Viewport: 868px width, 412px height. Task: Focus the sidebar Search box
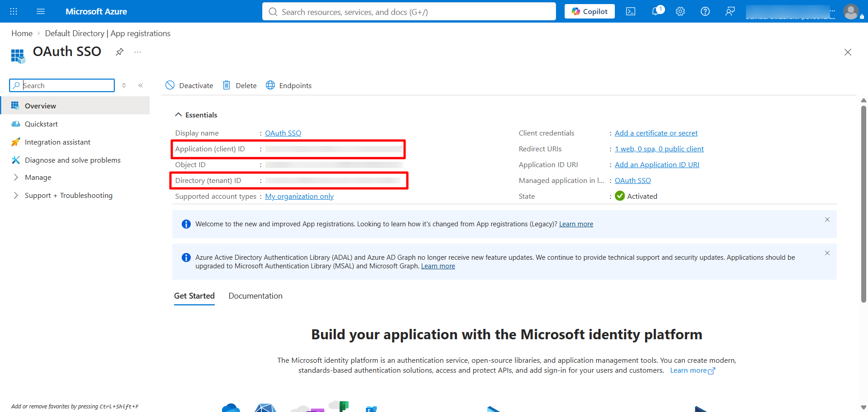coord(62,85)
